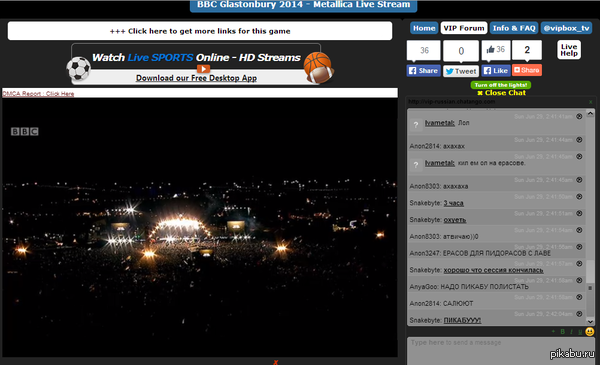The image size is (600, 365).
Task: Click the chat scrollbar up arrow
Action: click(x=590, y=114)
